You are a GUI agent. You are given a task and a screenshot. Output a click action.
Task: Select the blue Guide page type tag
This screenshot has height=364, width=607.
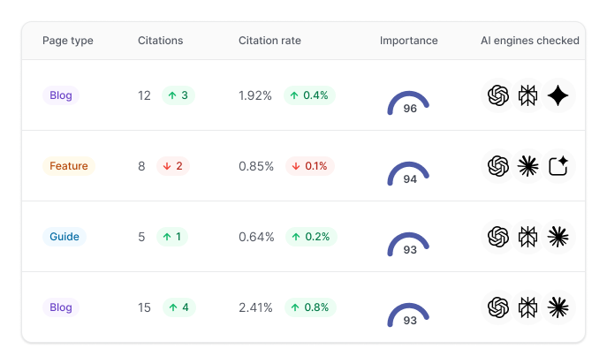click(x=64, y=237)
